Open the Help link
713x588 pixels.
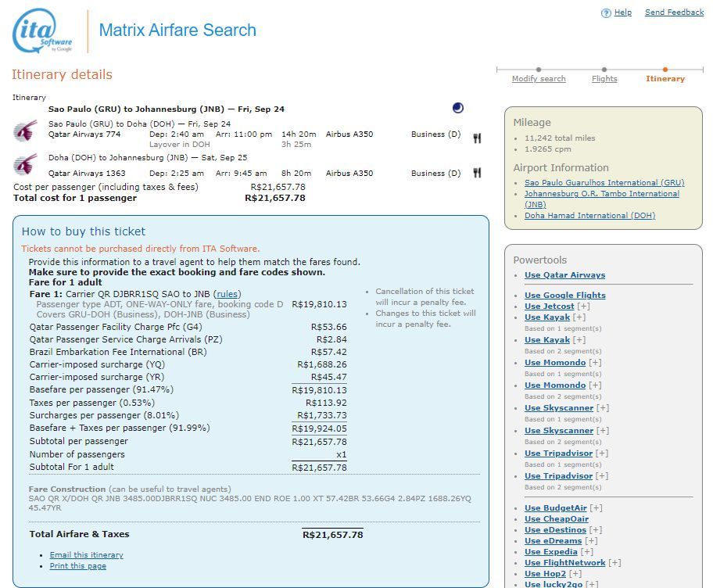(623, 13)
